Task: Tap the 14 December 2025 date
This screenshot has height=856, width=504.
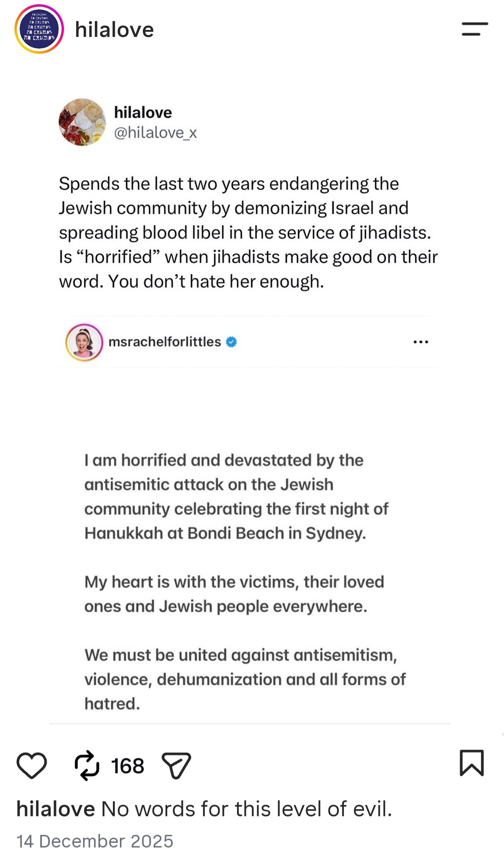Action: [x=95, y=841]
